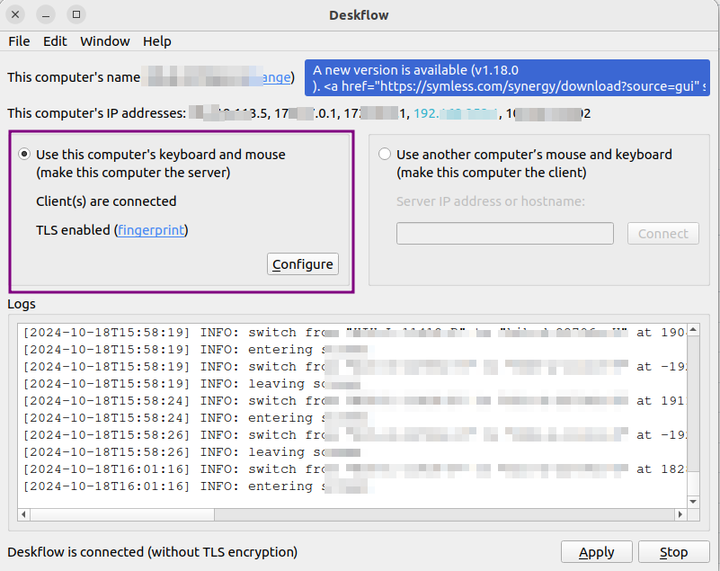The width and height of the screenshot is (720, 571).
Task: Select 'Use another computer's mouse and keyboard'
Action: (385, 155)
